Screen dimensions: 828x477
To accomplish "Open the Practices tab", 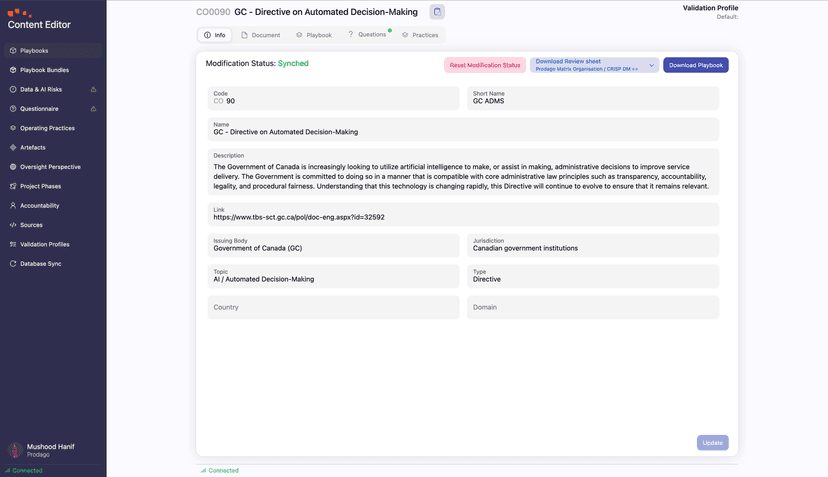I will 420,35.
